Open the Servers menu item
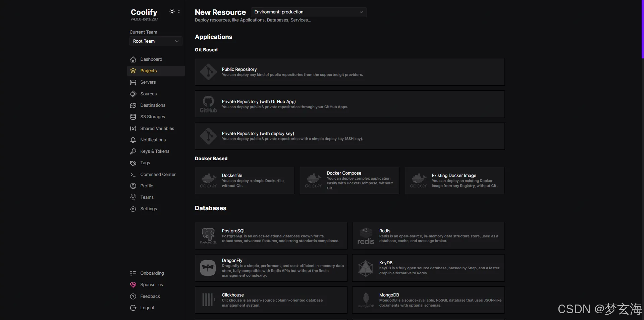Viewport: 644px width, 320px height. (156, 82)
